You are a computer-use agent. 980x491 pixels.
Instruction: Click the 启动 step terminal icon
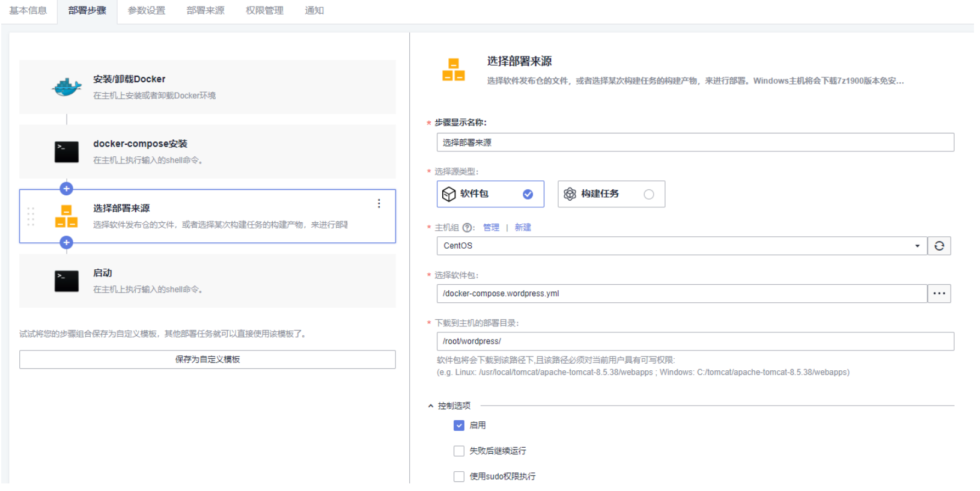pyautogui.click(x=67, y=281)
